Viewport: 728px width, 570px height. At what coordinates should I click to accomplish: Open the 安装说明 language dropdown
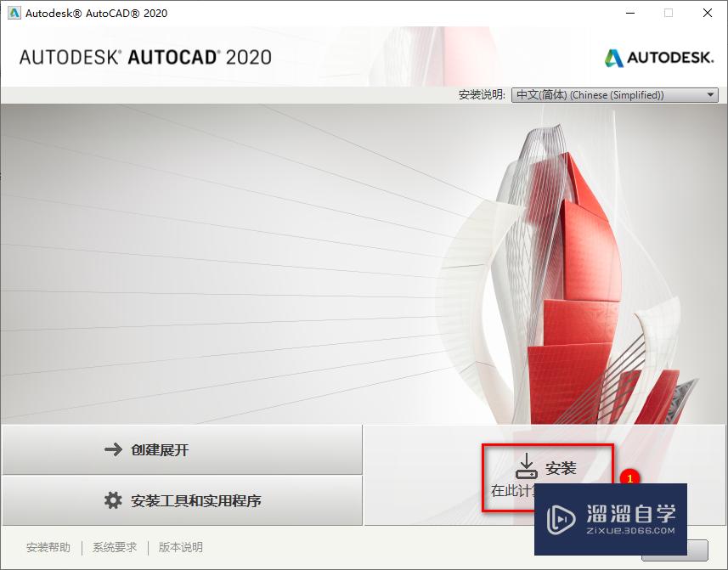614,94
